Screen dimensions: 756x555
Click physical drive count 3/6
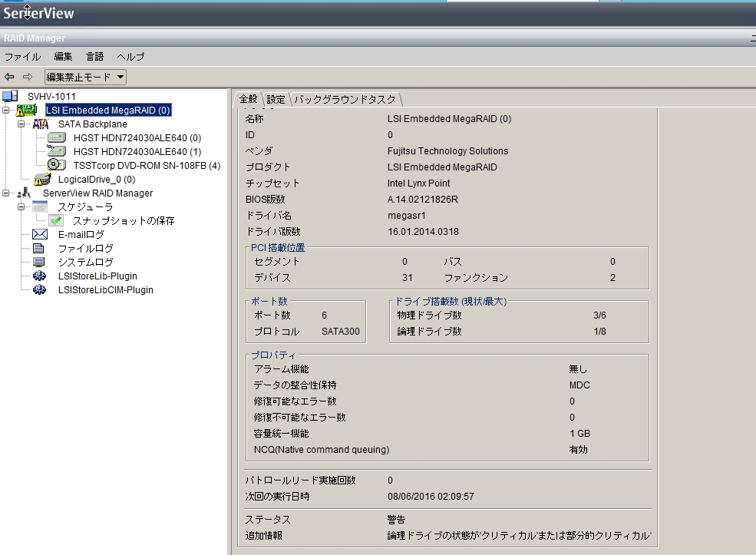(x=599, y=315)
